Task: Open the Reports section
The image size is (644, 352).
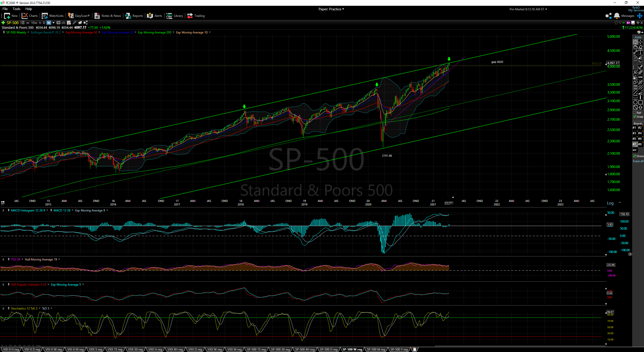Action: 134,16
